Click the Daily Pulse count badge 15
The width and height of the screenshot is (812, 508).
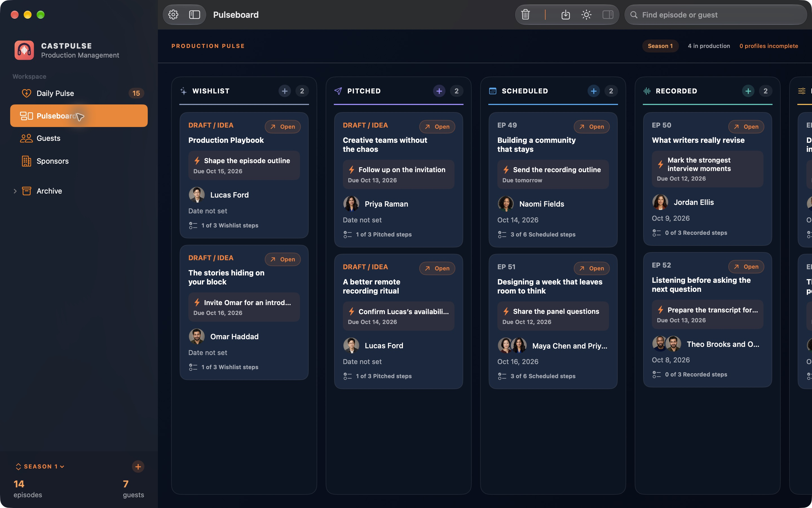[136, 93]
